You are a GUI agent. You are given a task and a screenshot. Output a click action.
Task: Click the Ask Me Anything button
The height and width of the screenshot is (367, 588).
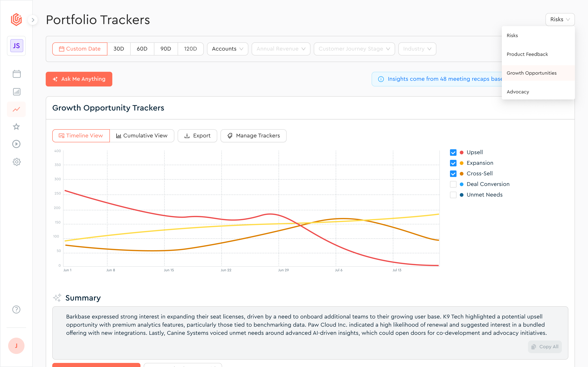(79, 79)
